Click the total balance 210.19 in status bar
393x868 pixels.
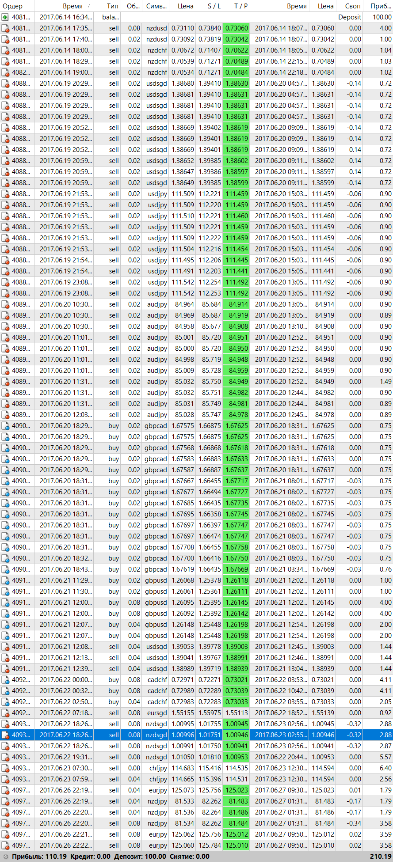[381, 857]
